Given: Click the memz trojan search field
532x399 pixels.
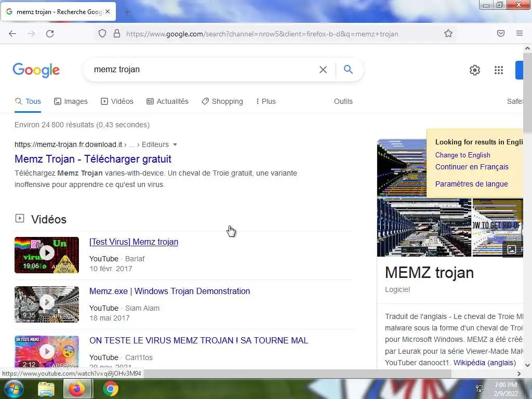Looking at the screenshot, I should [204, 70].
